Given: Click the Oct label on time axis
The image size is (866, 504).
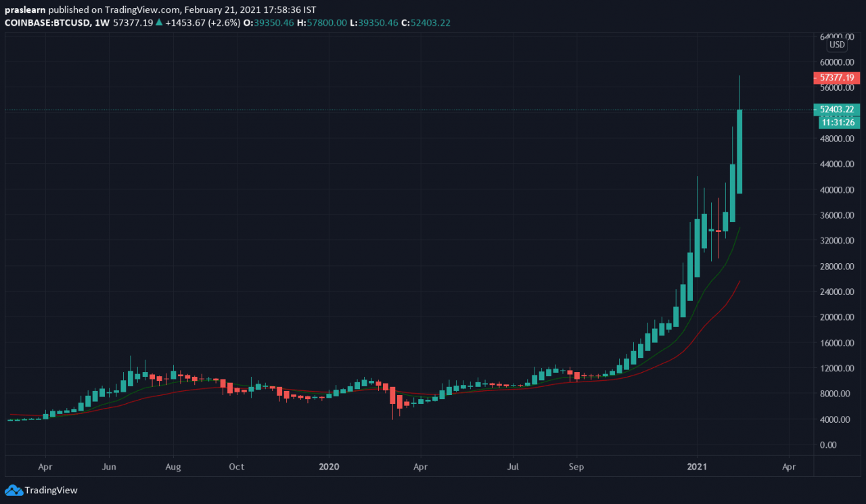Looking at the screenshot, I should 237,466.
